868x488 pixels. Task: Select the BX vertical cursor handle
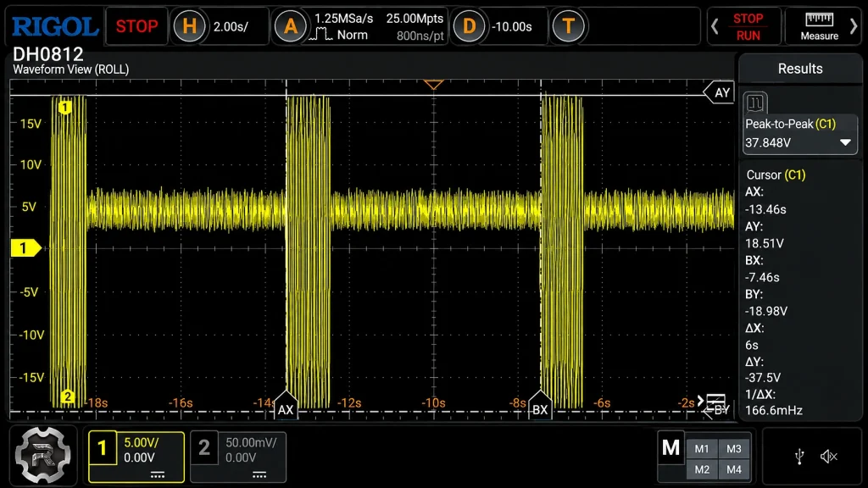pyautogui.click(x=540, y=405)
